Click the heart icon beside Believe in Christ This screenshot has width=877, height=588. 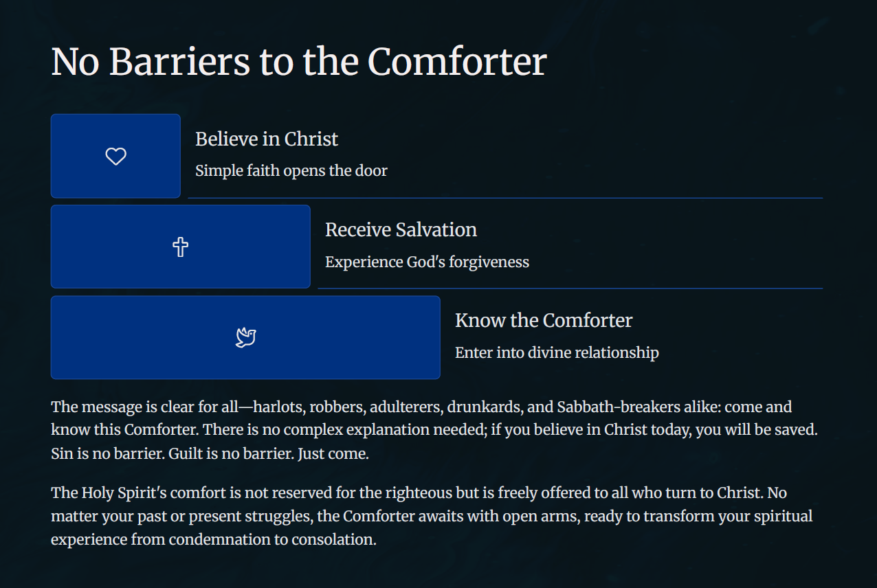click(115, 157)
